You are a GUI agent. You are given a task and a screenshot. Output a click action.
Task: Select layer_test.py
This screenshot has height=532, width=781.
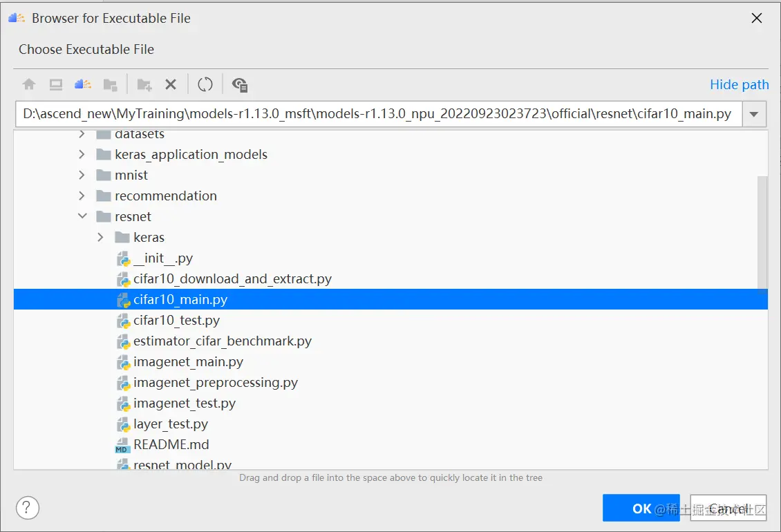[x=170, y=424]
